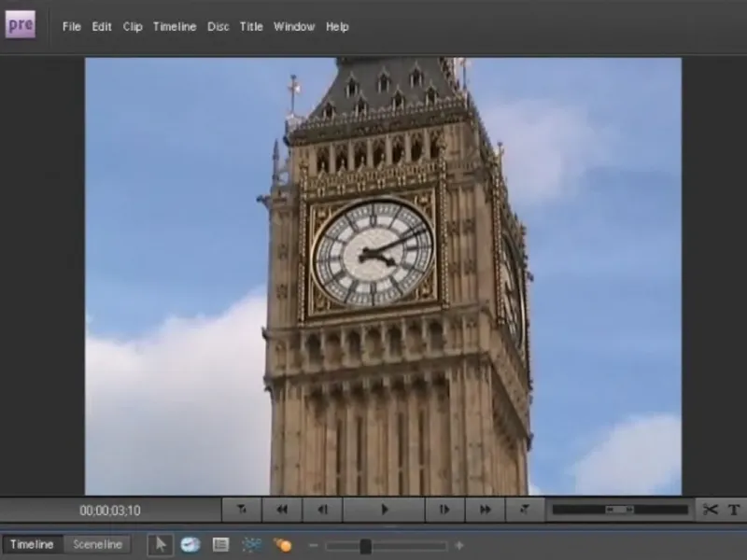Go to previous edit point

(x=242, y=510)
